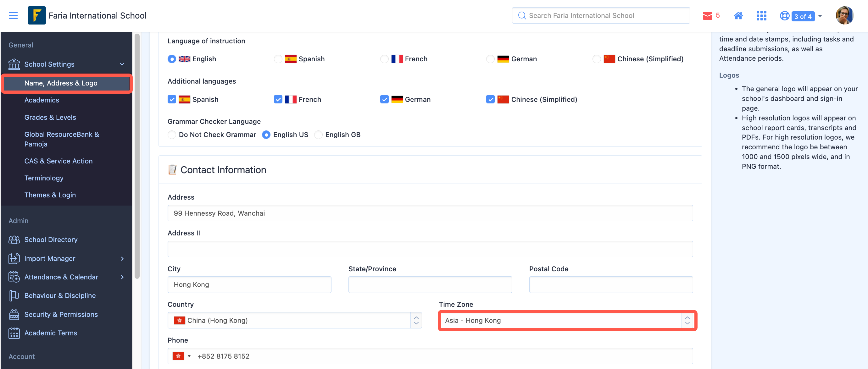Go to Themes & Login settings
Screen dimensions: 868x369
pyautogui.click(x=50, y=195)
